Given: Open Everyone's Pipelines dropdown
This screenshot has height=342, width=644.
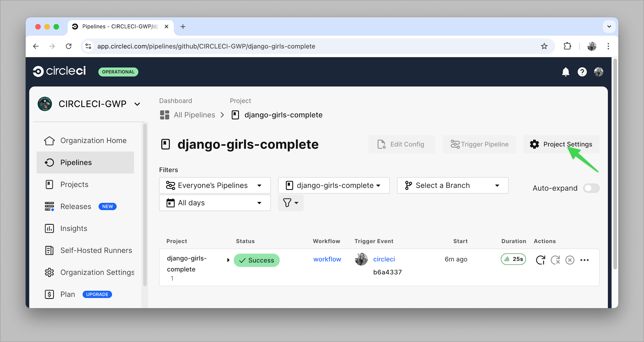Looking at the screenshot, I should click(215, 185).
